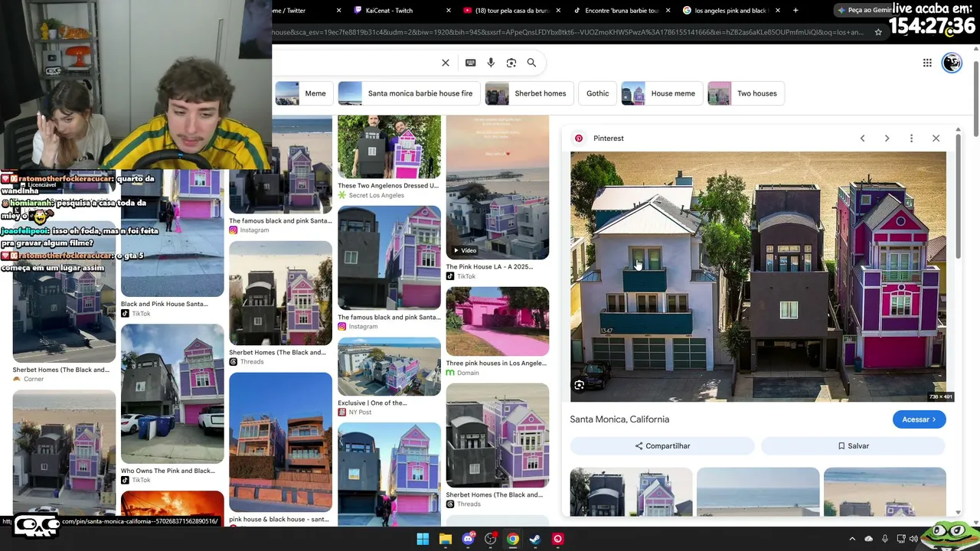Open Google Chrome from the taskbar

pyautogui.click(x=513, y=539)
